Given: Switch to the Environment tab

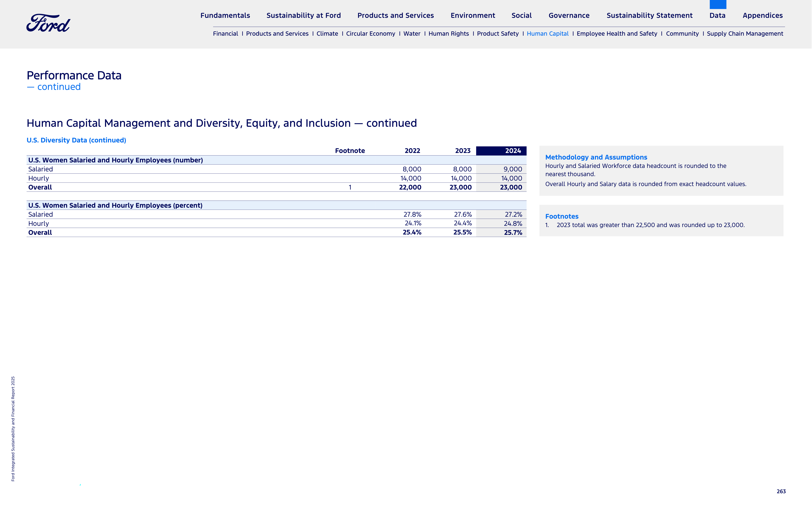Looking at the screenshot, I should (x=473, y=15).
